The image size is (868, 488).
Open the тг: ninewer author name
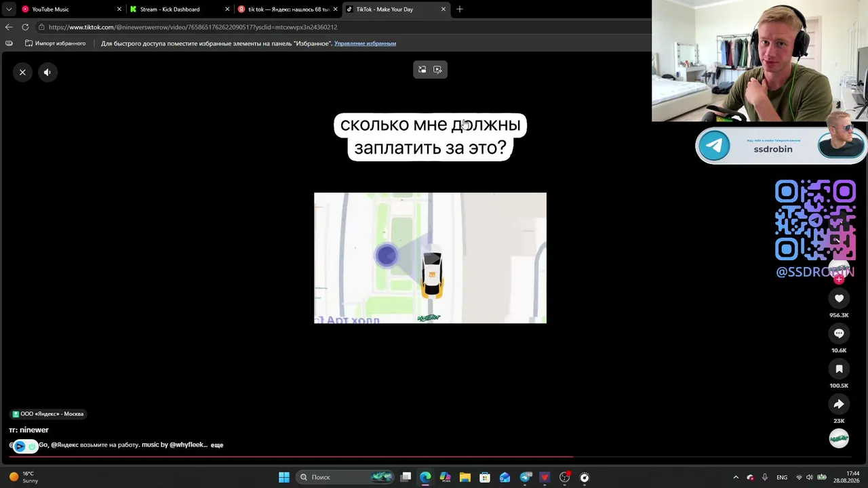(29, 430)
